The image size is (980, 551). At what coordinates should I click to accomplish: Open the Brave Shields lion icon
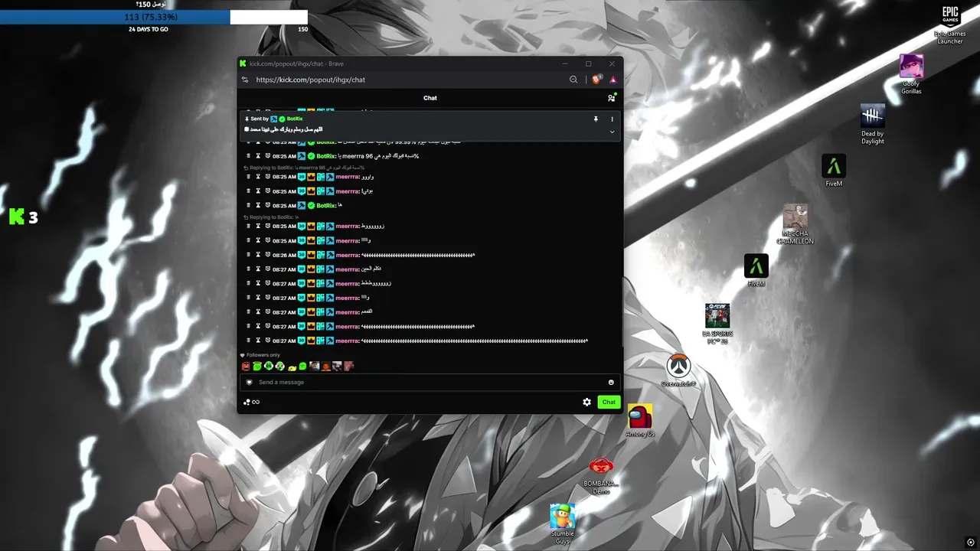pos(597,80)
